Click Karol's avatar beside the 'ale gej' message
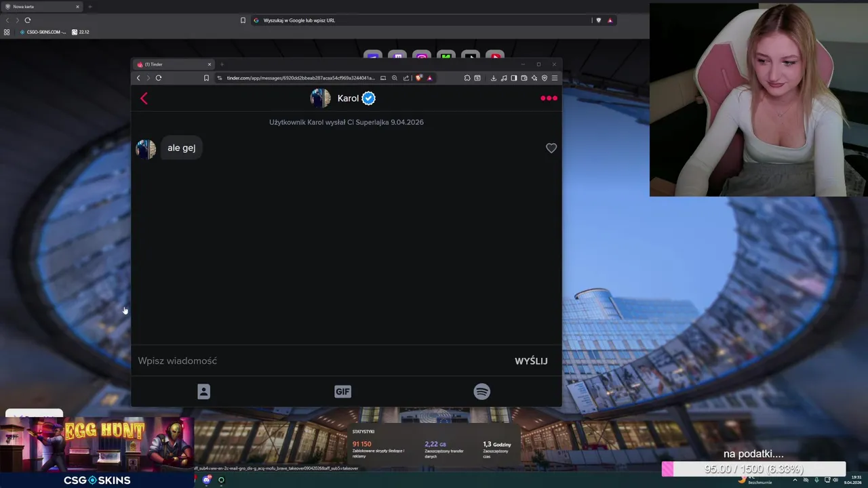This screenshot has width=868, height=488. point(146,148)
